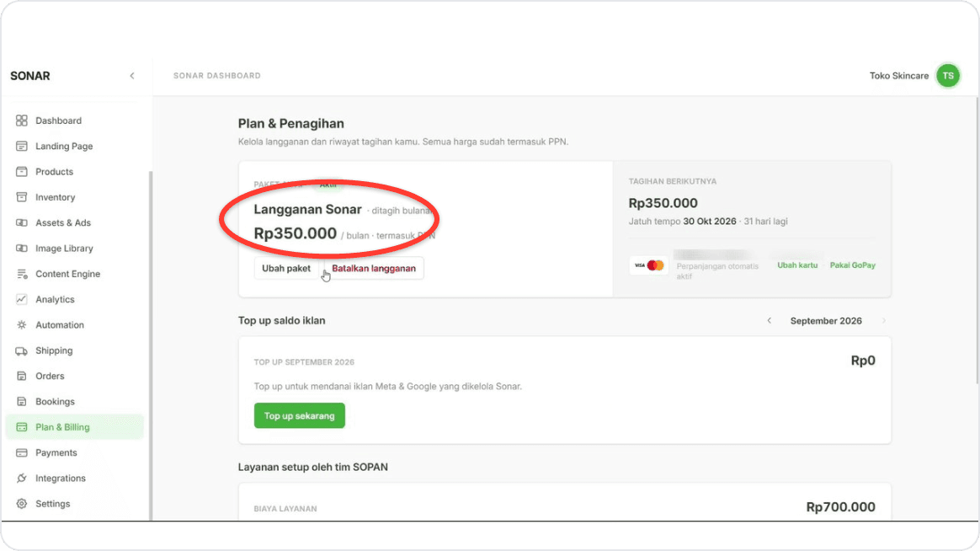Go to next month after September 2026

pos(884,321)
